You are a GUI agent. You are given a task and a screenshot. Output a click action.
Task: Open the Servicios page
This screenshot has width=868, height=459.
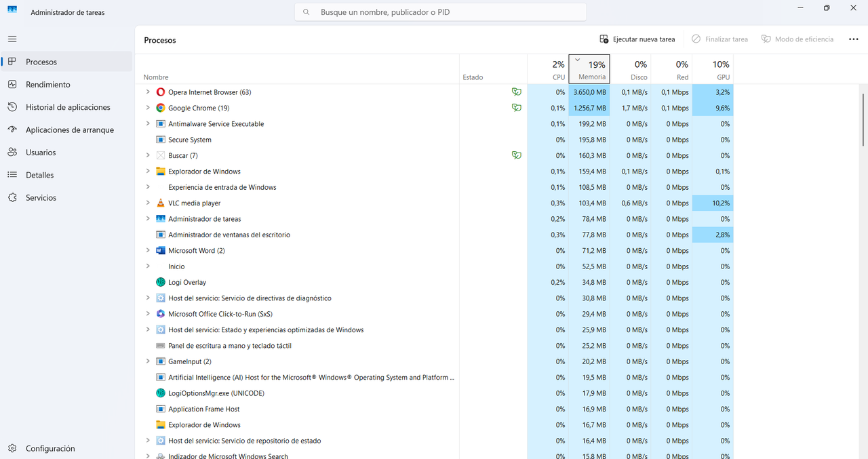click(66, 197)
